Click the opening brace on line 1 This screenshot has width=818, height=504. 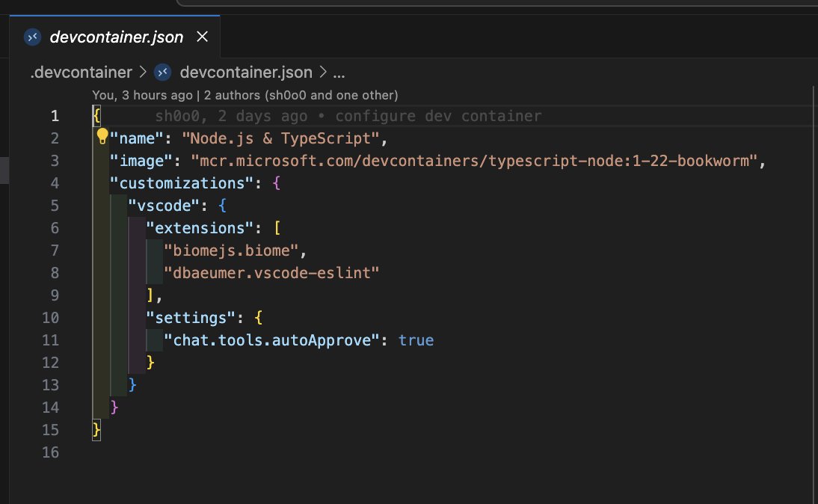click(96, 116)
